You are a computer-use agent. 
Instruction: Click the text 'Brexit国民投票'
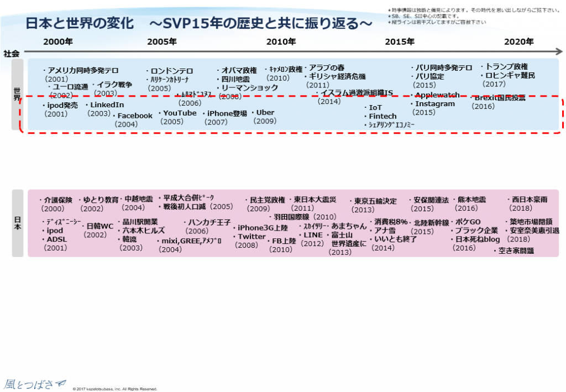tap(500, 98)
